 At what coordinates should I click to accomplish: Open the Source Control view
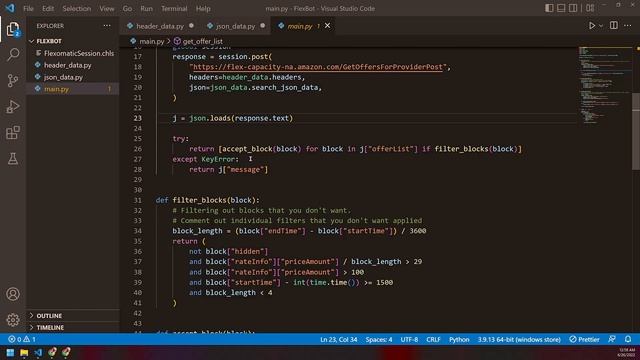(x=13, y=80)
